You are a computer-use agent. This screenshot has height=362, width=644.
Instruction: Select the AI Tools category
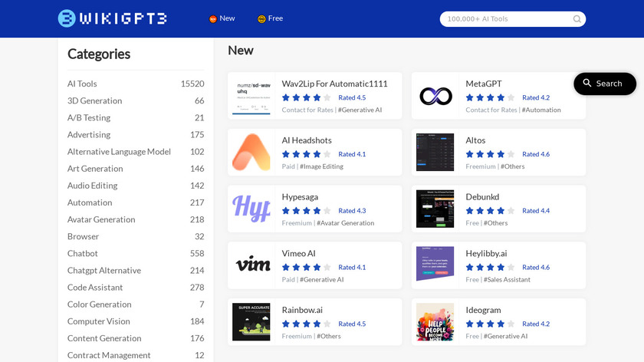(136, 84)
